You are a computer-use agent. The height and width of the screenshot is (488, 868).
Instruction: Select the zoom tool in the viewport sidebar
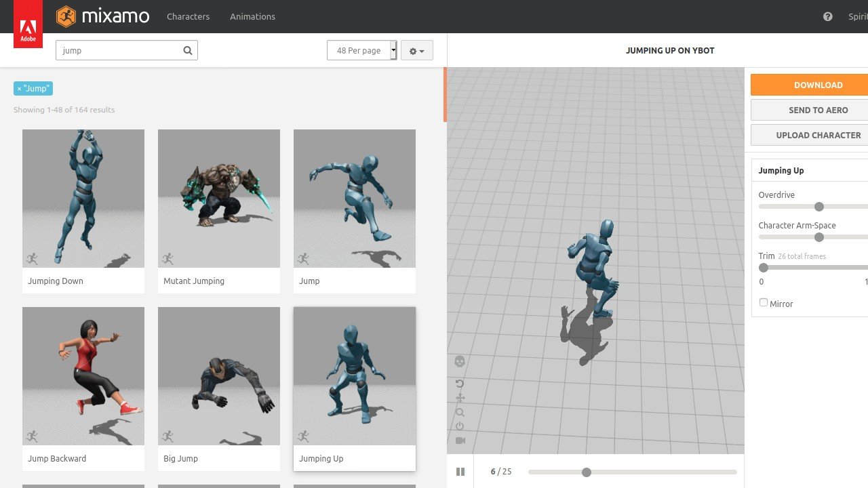(460, 412)
